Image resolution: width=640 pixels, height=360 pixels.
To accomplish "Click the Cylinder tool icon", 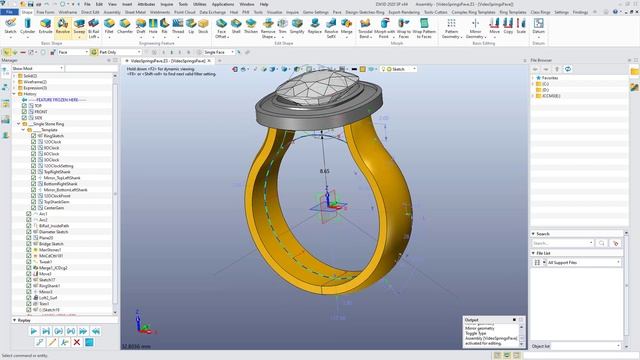I will tap(28, 27).
